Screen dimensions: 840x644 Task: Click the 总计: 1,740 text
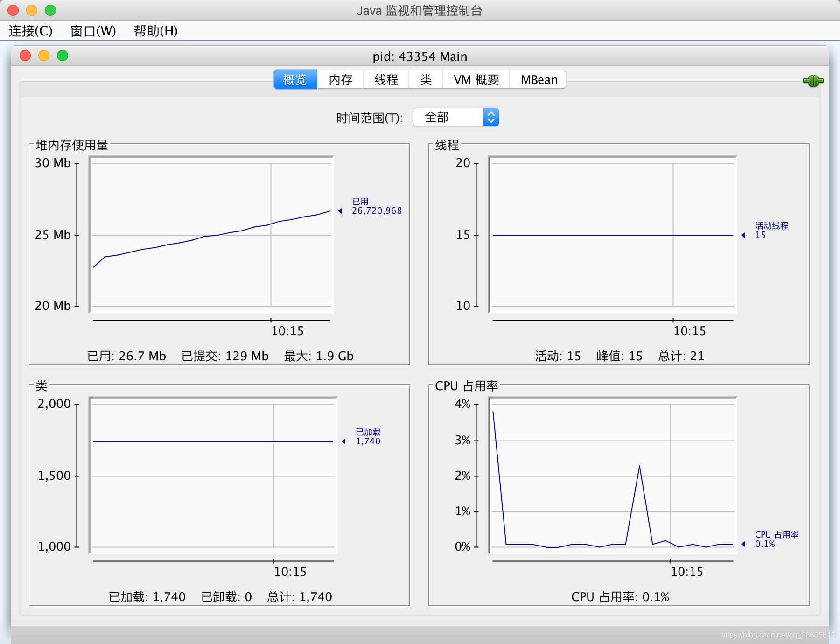coord(300,597)
